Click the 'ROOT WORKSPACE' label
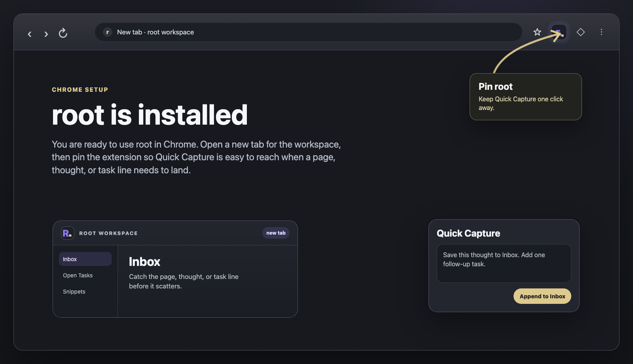This screenshot has height=364, width=633. coord(108,233)
